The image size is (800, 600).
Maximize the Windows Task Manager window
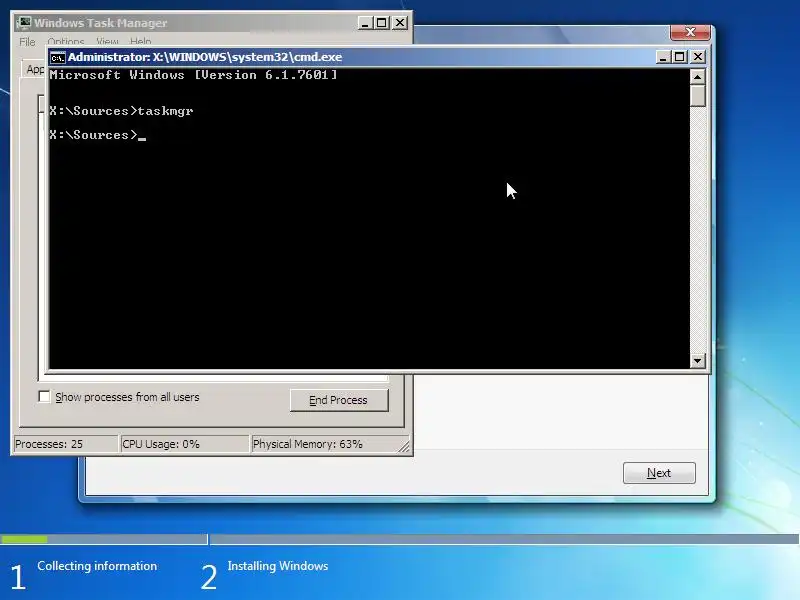pos(382,23)
